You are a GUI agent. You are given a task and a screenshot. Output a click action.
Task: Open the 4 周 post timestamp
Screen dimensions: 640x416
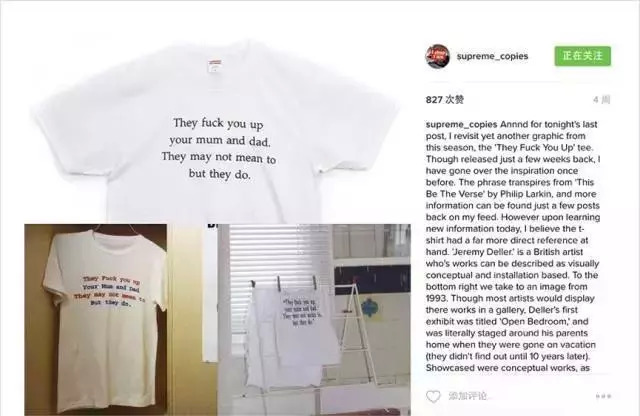[x=602, y=100]
